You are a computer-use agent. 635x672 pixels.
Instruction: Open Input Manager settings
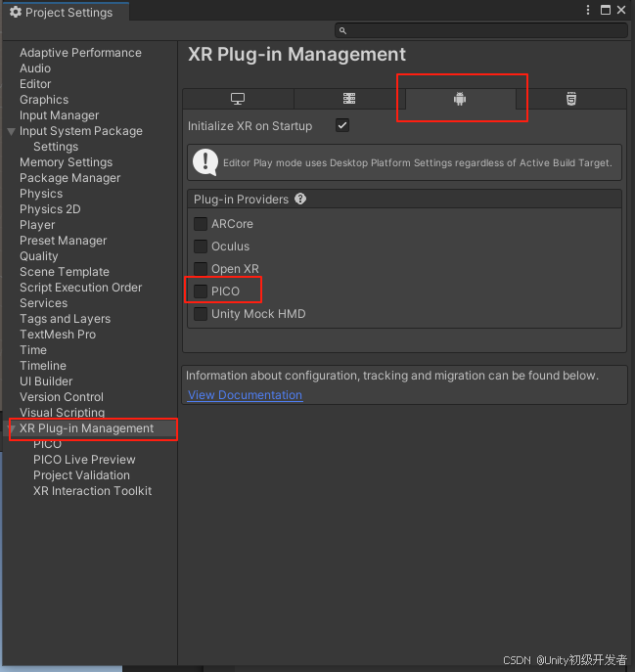click(59, 115)
